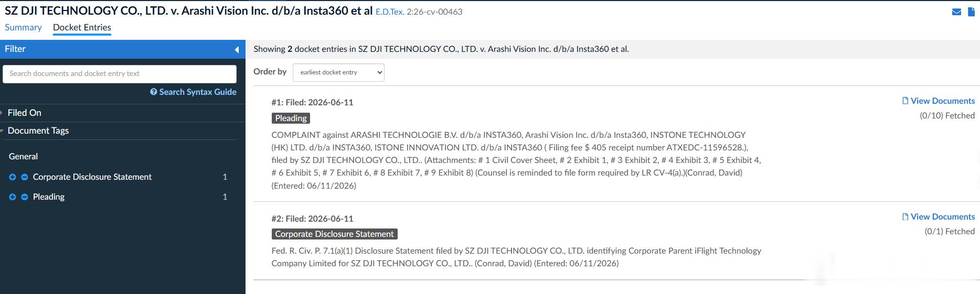
Task: Exclude Corporate Disclosure Statement tag with minus
Action: (x=24, y=177)
